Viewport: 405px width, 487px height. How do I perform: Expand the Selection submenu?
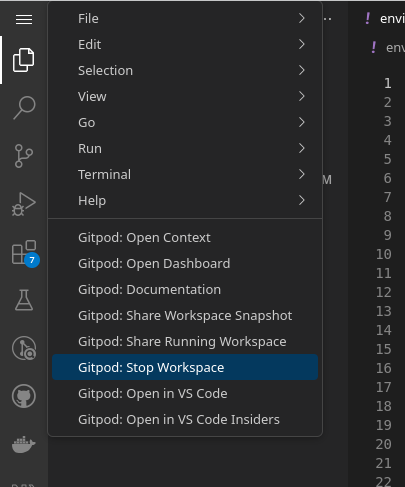coord(185,70)
